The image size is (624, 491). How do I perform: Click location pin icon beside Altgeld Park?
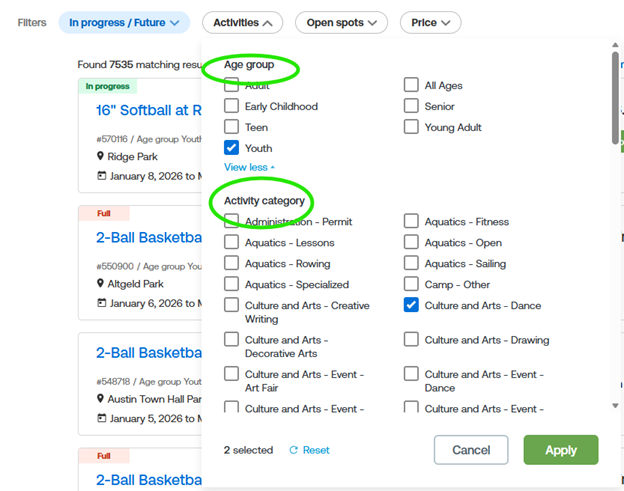click(x=101, y=283)
